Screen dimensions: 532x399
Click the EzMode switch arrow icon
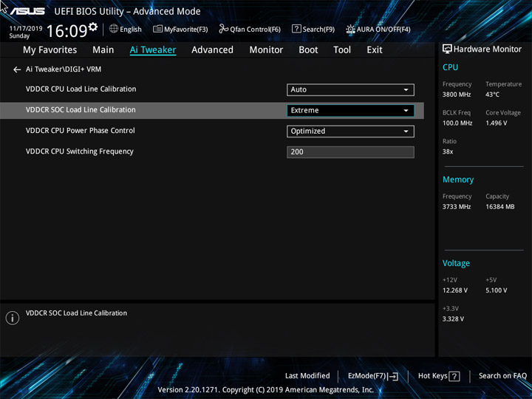point(393,376)
